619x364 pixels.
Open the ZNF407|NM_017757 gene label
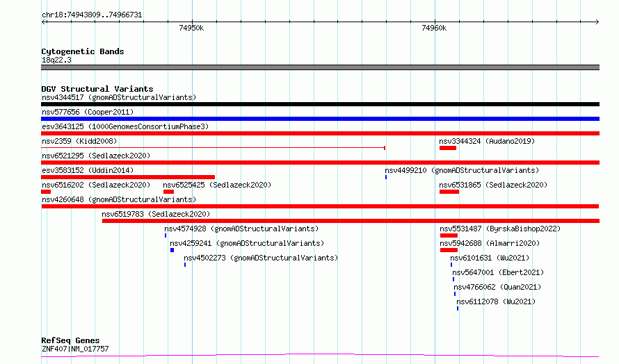(x=75, y=349)
